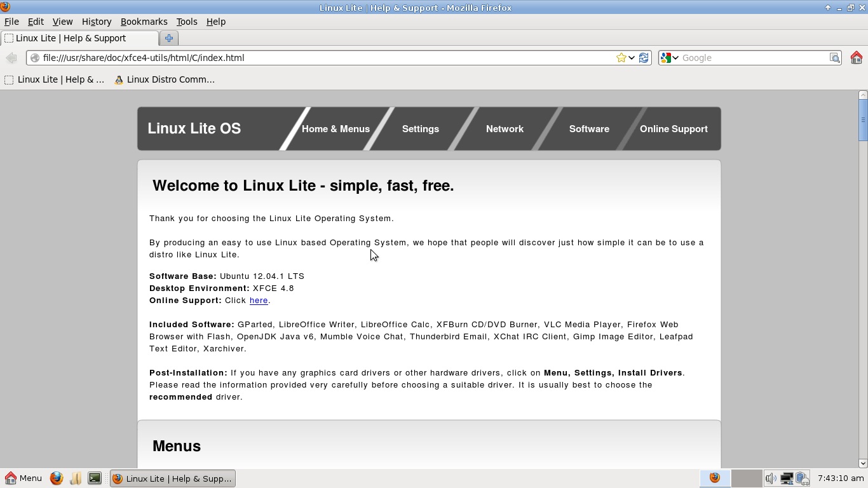Go to the Home & Menus page section
868x488 pixels.
(x=336, y=129)
